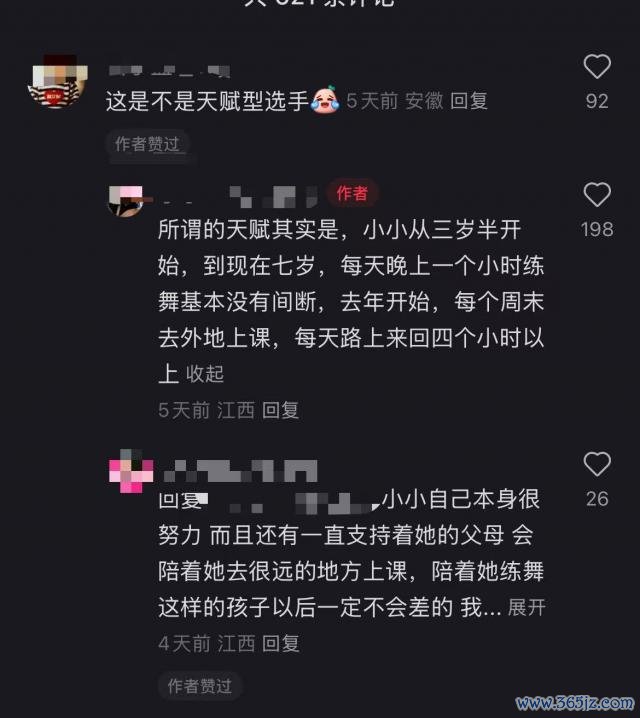Screen dimensions: 640x718
Task: Open the first commenter's striped-shirt avatar
Action: pos(58,82)
